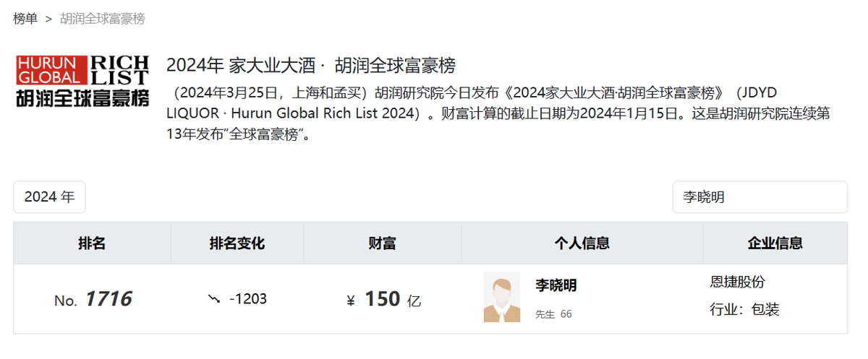Click the ¥ currency symbol
Viewport: 868px width, 359px height.
pyautogui.click(x=351, y=300)
